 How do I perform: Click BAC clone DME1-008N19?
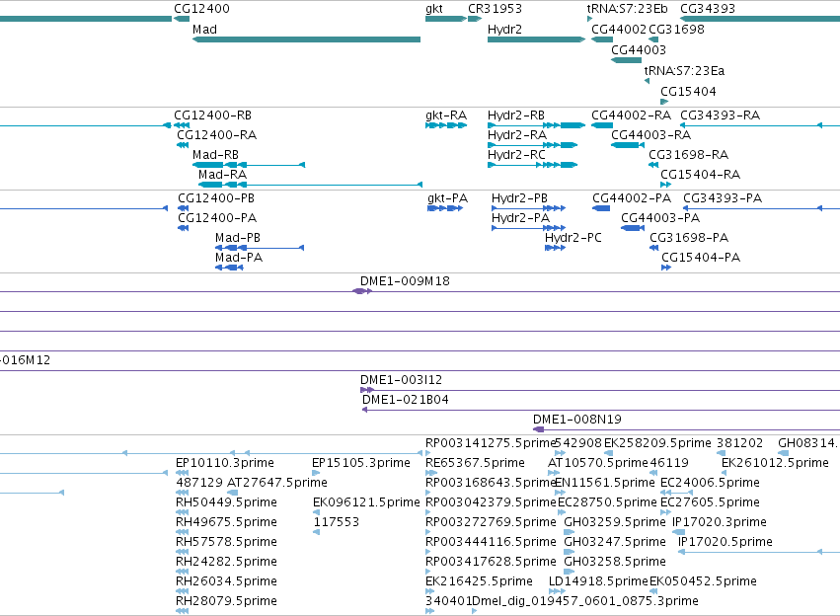(686, 429)
